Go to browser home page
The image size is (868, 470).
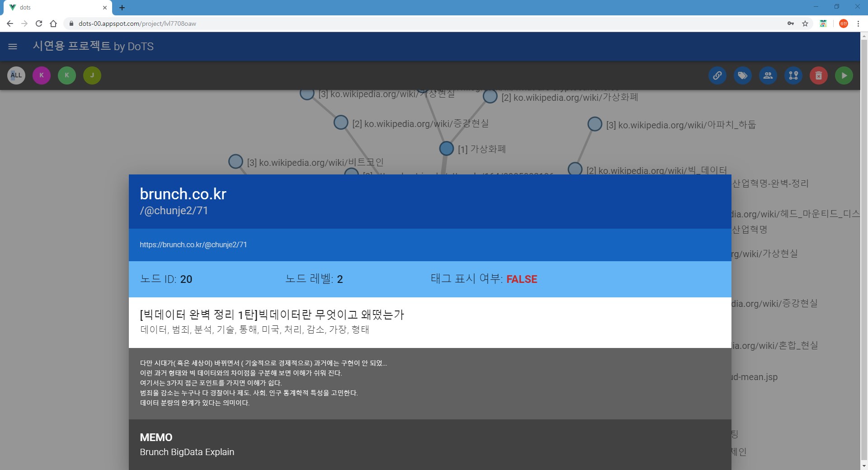tap(53, 23)
